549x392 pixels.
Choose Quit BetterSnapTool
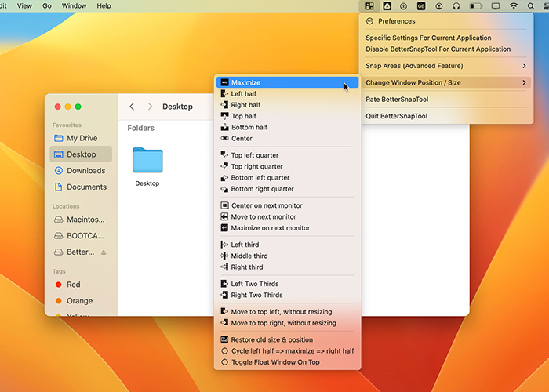pos(446,116)
